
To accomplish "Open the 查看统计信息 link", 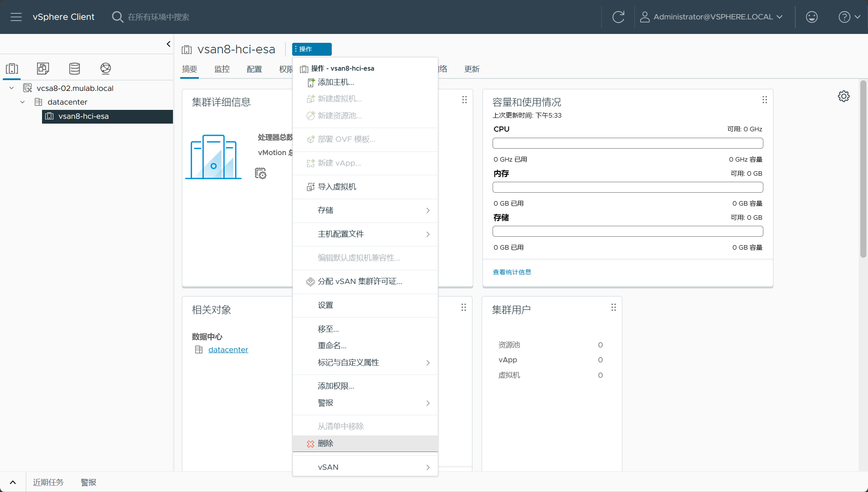I will [x=512, y=272].
